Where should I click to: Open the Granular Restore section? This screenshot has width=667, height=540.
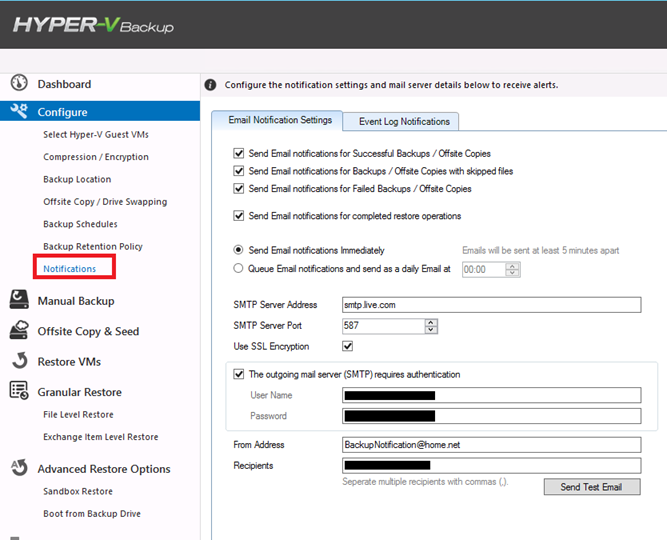[80, 392]
